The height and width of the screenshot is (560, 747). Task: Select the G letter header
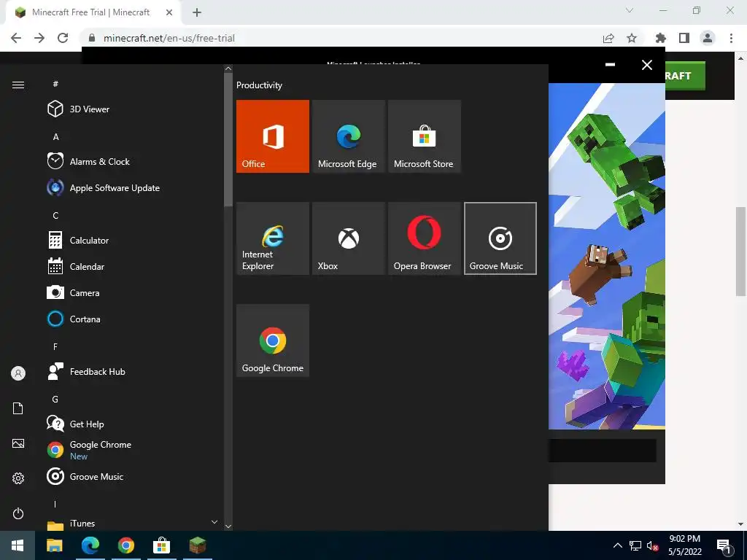(55, 399)
